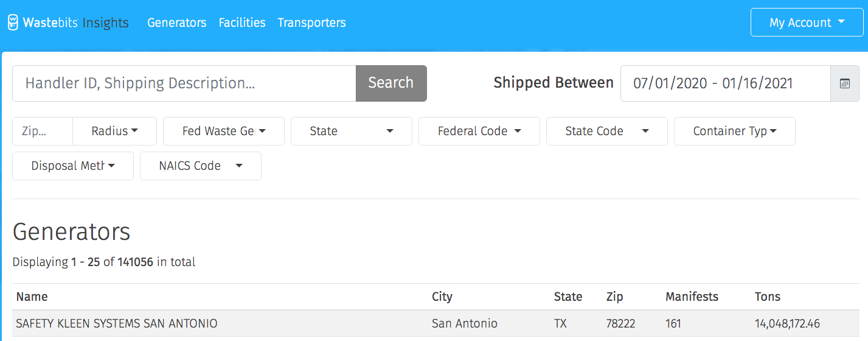Expand the Fed Waste Generator filter
The height and width of the screenshot is (341, 868).
(x=224, y=131)
